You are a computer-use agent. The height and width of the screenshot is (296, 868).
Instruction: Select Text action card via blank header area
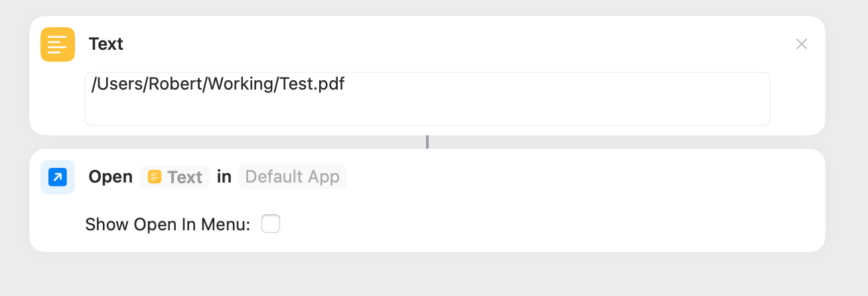tap(458, 44)
